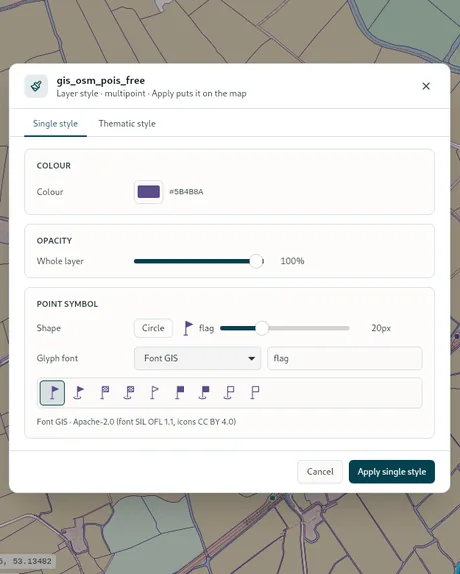Click the gis_osm_pois_free layer title
Screen dimensions: 460x574
click(101, 81)
